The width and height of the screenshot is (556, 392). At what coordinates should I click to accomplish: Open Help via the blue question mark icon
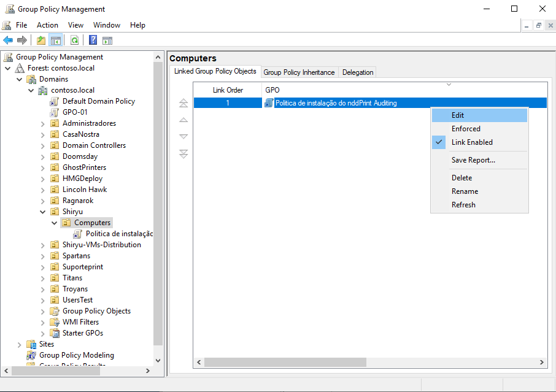pos(93,40)
